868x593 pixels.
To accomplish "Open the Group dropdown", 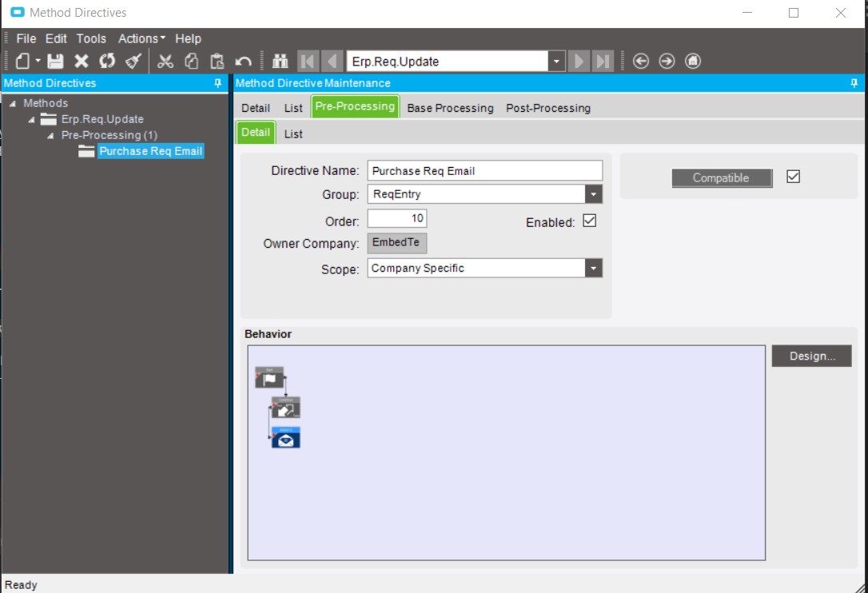I will tap(593, 194).
